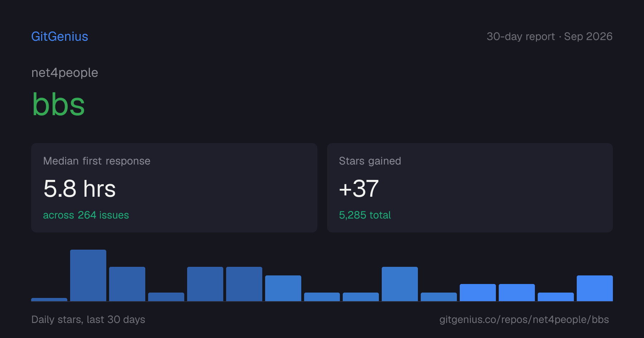Select the Stars gained card heading
644x338 pixels.
tap(370, 161)
